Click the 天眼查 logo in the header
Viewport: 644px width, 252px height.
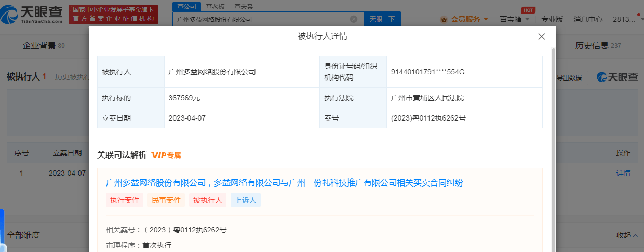[x=32, y=14]
